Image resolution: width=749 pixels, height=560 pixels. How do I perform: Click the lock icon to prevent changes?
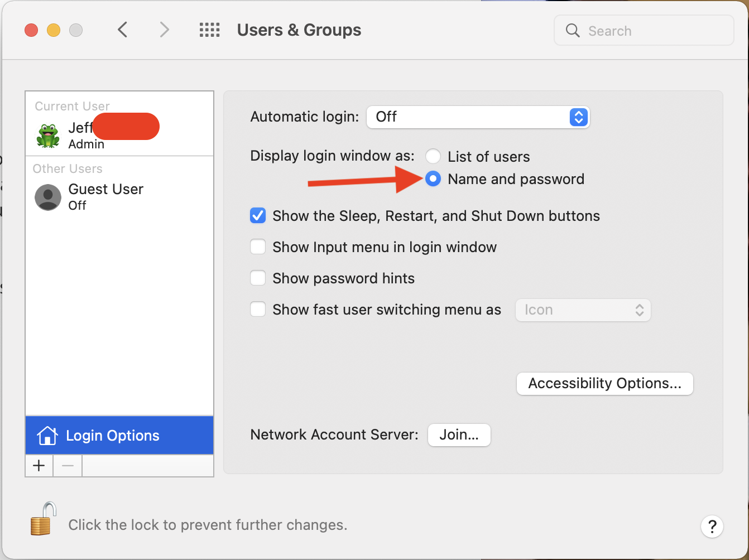(44, 519)
